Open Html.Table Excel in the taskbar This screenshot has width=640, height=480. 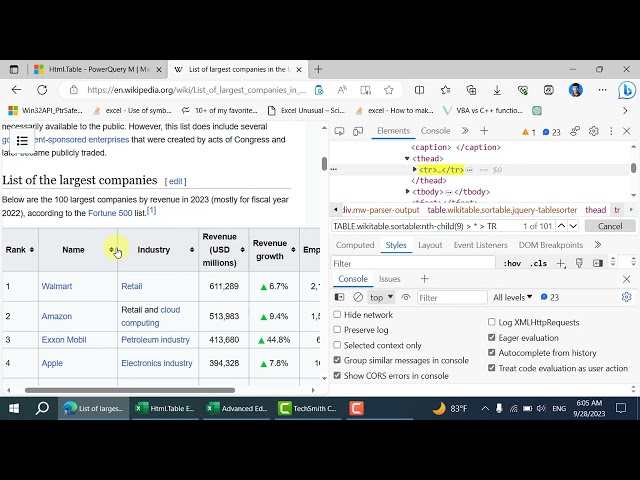coord(165,408)
